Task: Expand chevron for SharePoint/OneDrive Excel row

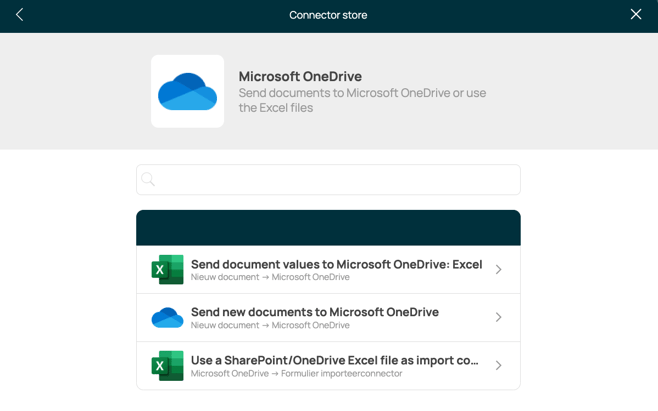Action: coord(498,366)
